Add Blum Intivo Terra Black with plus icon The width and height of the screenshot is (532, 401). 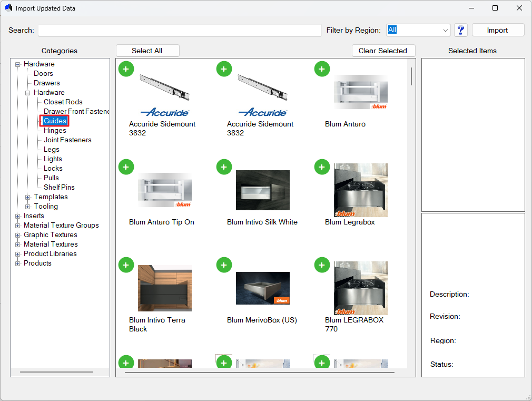(x=126, y=265)
